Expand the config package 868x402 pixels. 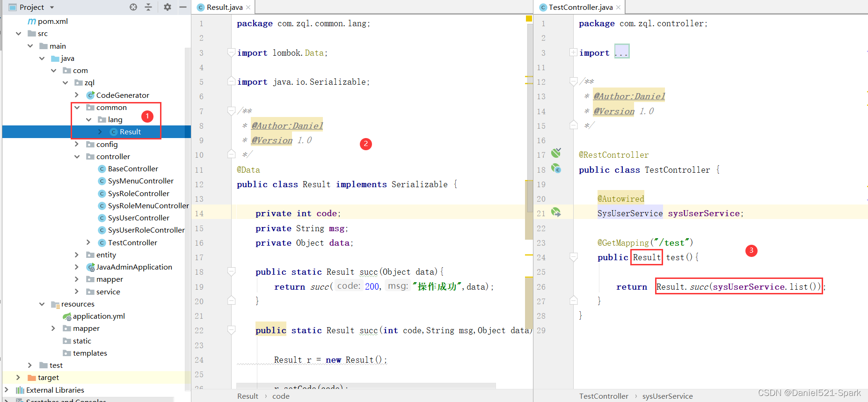coord(77,144)
